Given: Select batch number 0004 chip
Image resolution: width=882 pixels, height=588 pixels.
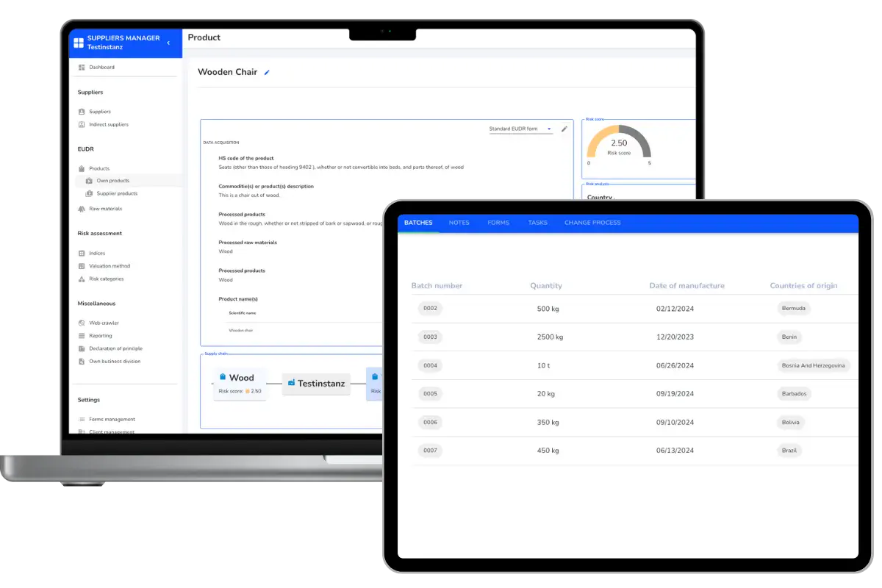Looking at the screenshot, I should (x=430, y=365).
